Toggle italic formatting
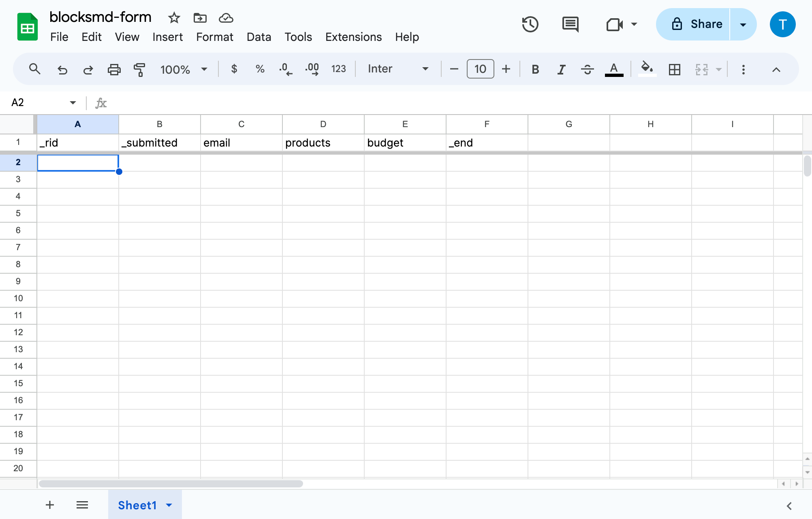 coord(561,69)
